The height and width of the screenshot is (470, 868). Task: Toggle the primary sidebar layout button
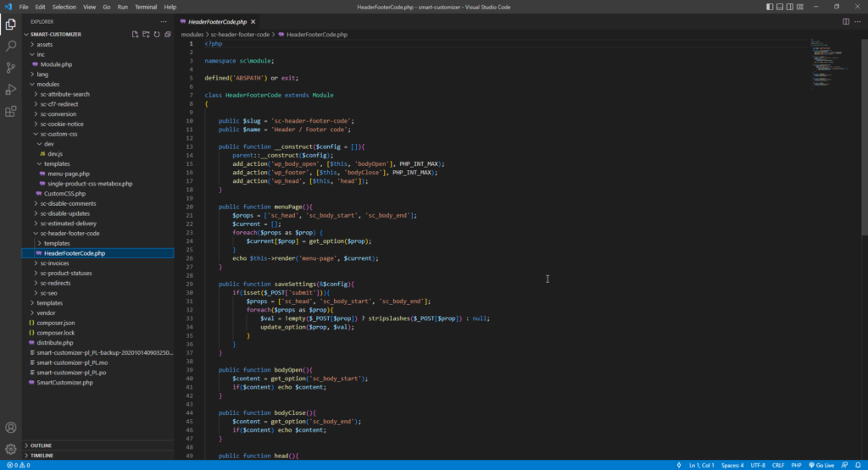[770, 7]
